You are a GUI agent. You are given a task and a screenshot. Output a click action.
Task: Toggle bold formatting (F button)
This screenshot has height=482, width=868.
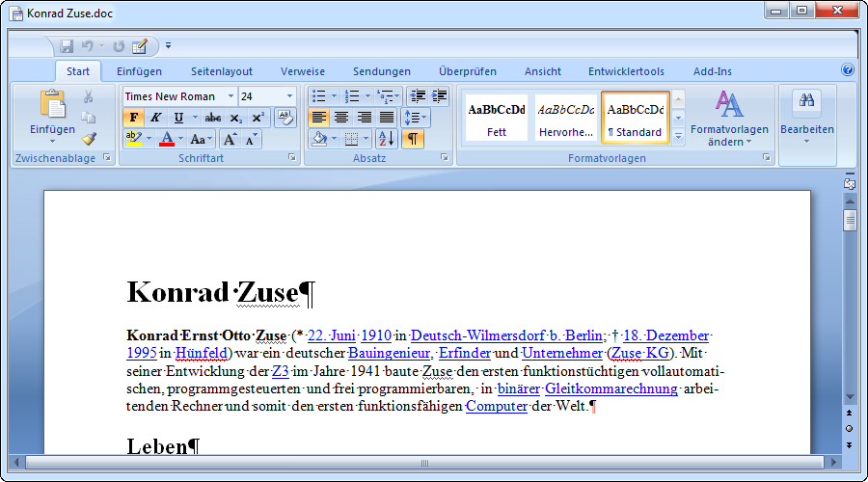133,118
